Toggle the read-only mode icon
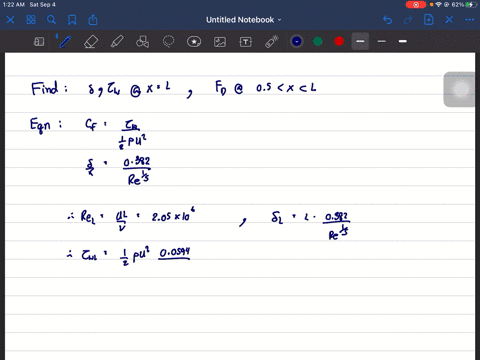Image resolution: width=480 pixels, height=360 pixels. pos(39,42)
